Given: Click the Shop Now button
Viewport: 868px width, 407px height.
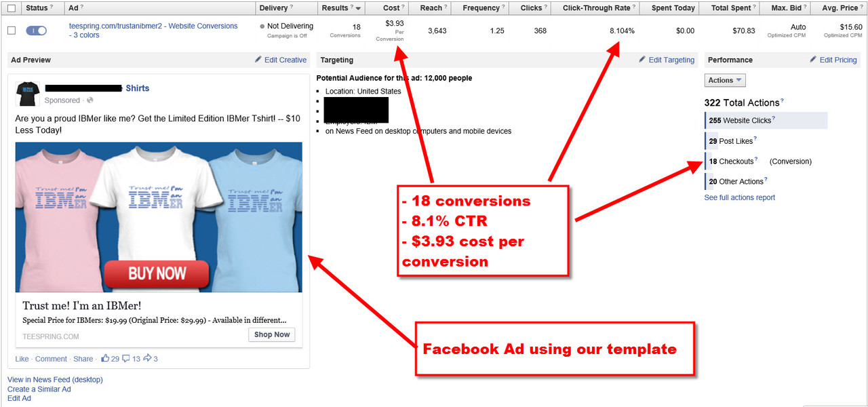Looking at the screenshot, I should click(272, 334).
